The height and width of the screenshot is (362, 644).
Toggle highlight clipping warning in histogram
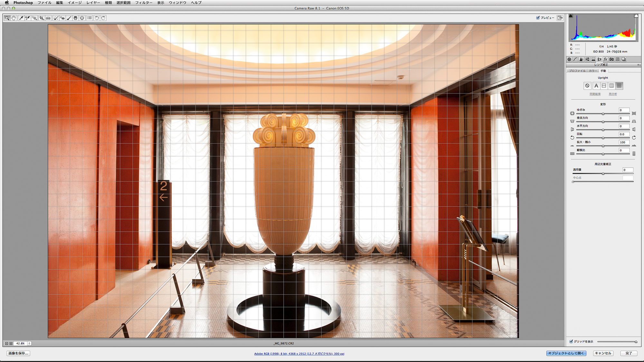point(636,16)
